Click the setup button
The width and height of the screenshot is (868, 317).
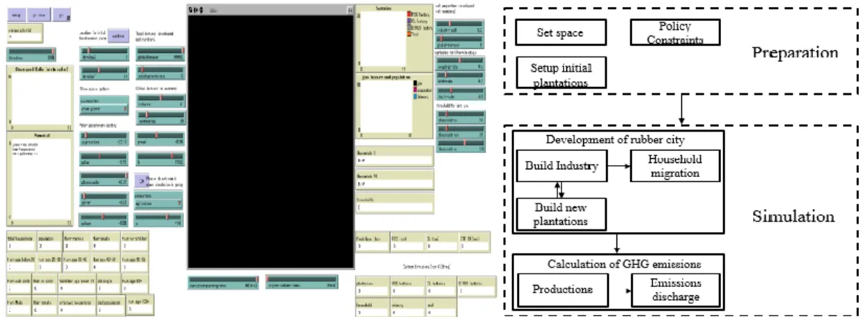[x=15, y=13]
